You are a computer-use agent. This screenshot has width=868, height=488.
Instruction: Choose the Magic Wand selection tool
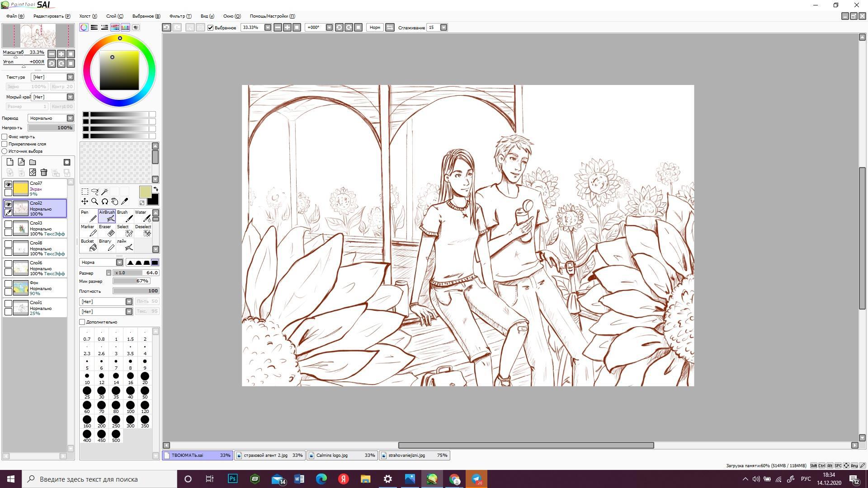pos(104,192)
